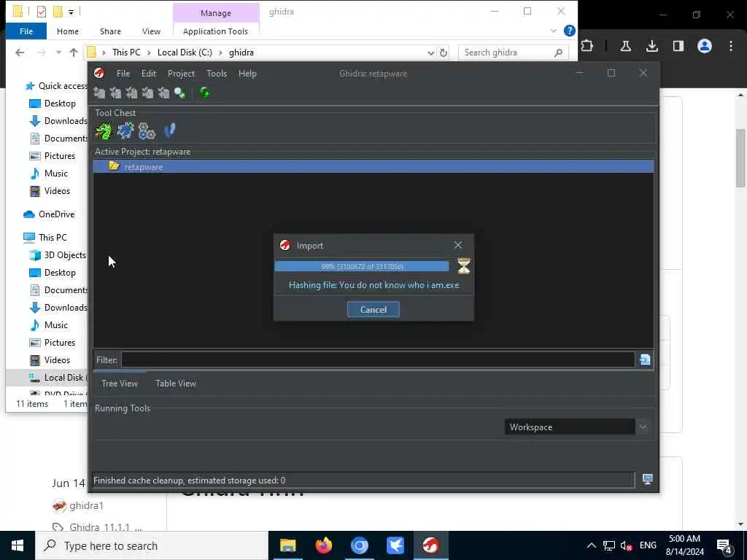Image resolution: width=747 pixels, height=560 pixels.
Task: Switch to Table View tab
Action: pyautogui.click(x=176, y=384)
